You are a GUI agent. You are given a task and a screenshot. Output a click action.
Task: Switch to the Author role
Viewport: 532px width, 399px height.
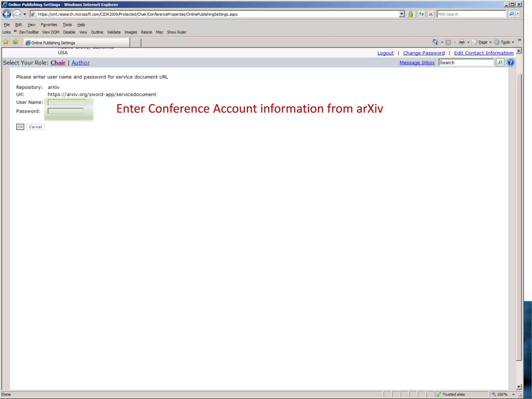coord(81,63)
